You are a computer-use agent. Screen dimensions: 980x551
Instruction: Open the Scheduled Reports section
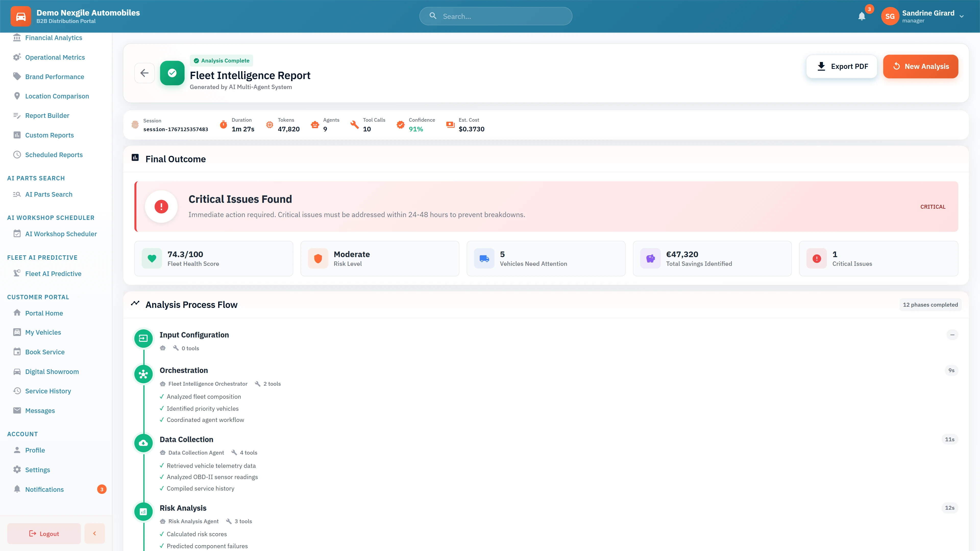click(54, 154)
